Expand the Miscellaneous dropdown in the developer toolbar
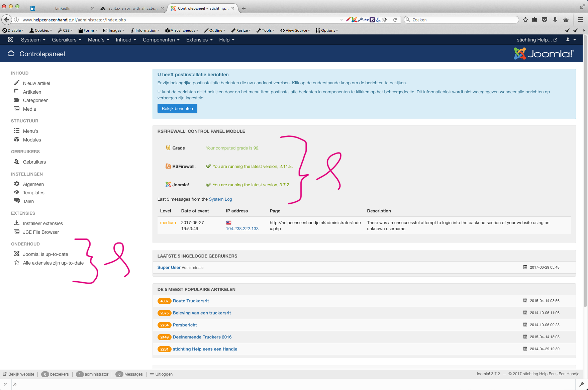The height and width of the screenshot is (390, 588). pyautogui.click(x=182, y=30)
